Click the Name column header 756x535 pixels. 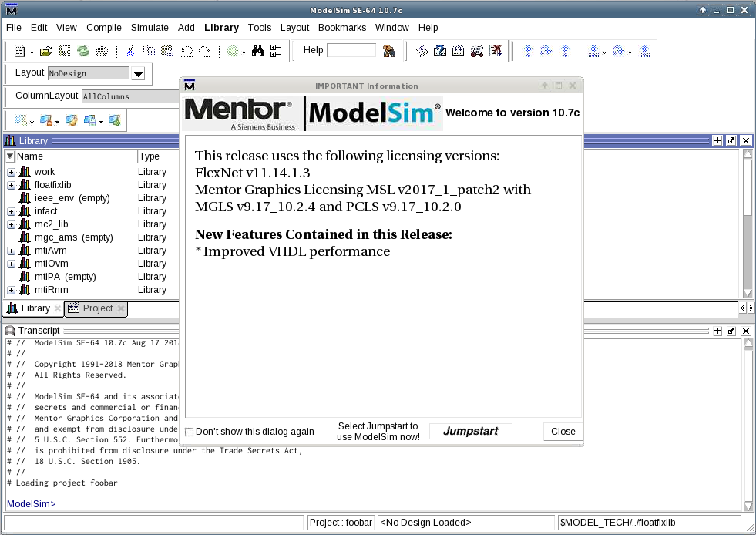pos(76,156)
